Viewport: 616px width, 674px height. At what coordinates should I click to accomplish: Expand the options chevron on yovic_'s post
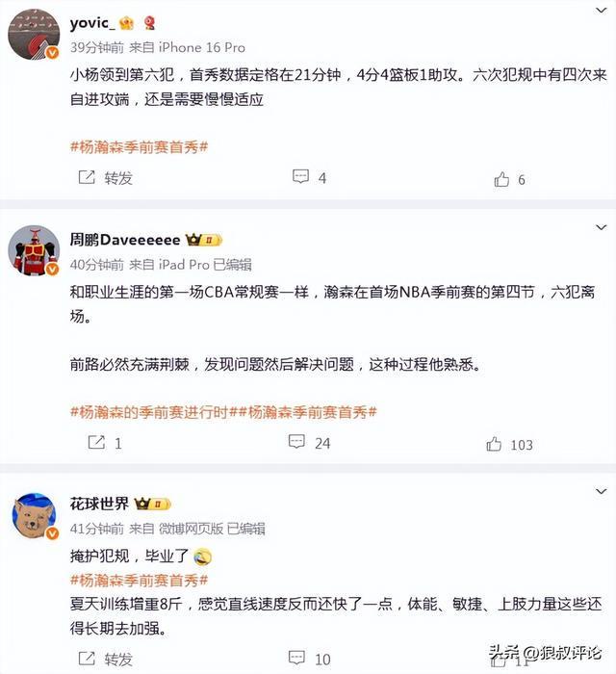601,11
